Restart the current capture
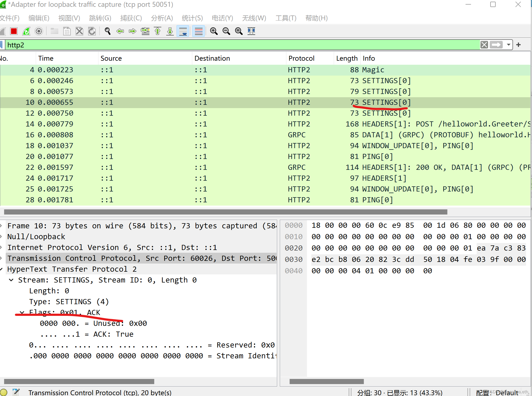 point(26,31)
